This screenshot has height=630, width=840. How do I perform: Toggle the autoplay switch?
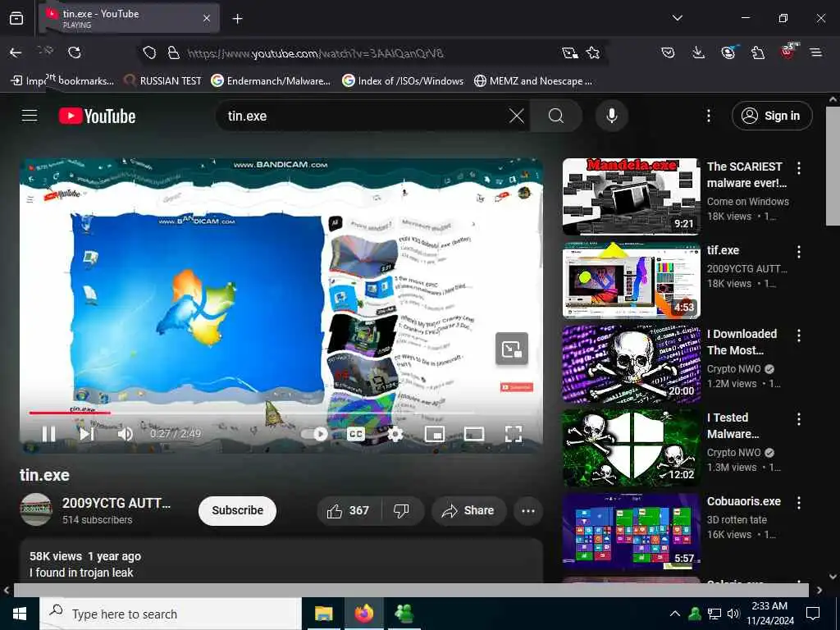coord(314,434)
